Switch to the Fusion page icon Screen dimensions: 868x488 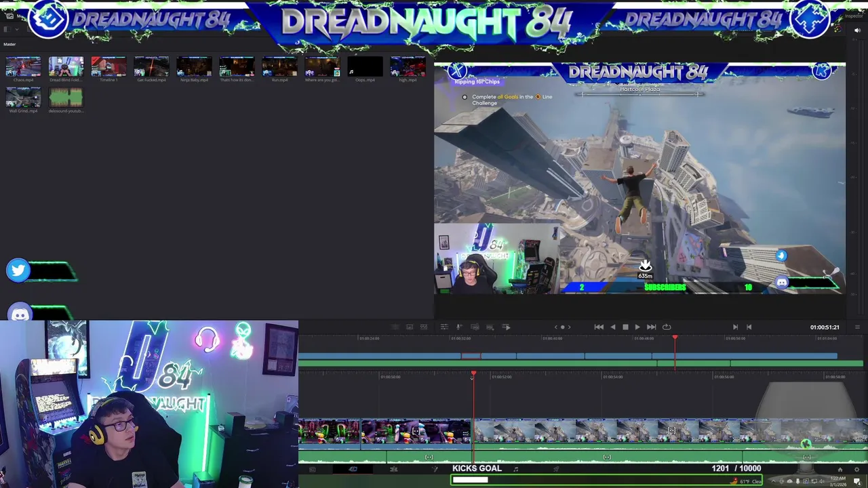(x=434, y=469)
